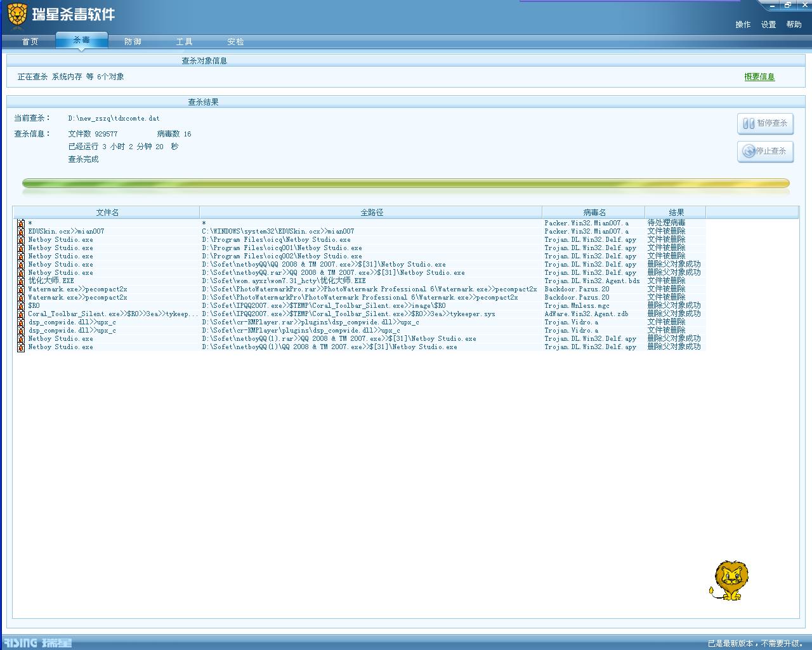
Task: Click the file name 优化大师.EXE
Action: coord(51,281)
